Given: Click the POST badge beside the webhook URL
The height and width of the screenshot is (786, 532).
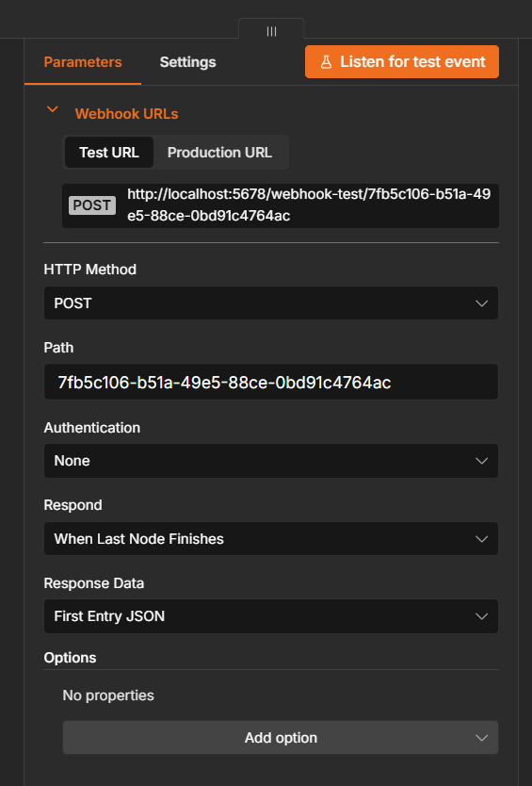Looking at the screenshot, I should click(91, 205).
